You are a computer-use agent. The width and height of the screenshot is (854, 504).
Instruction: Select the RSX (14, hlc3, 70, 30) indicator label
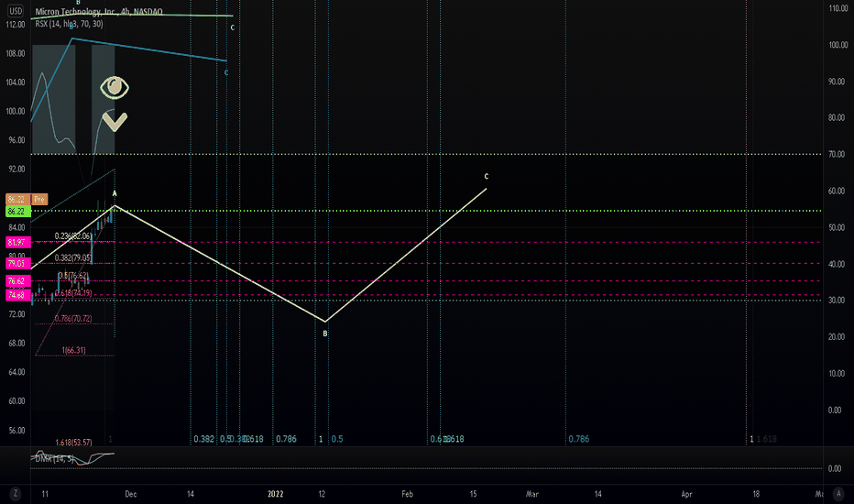tap(69, 24)
